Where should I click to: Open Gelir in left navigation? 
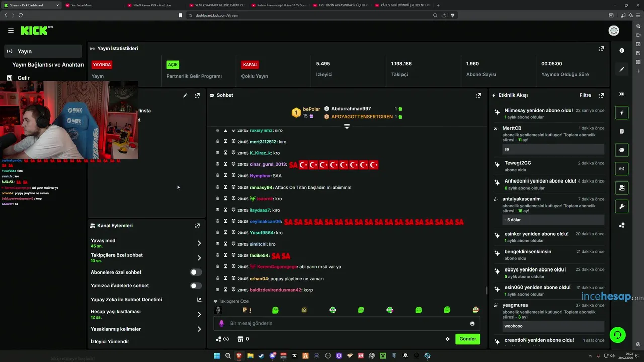coord(23,78)
